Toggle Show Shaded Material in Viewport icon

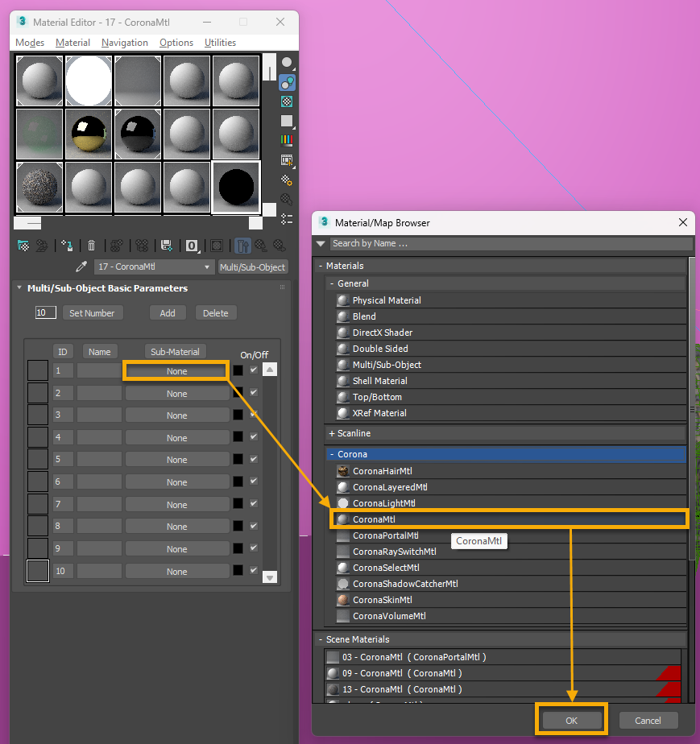point(217,246)
